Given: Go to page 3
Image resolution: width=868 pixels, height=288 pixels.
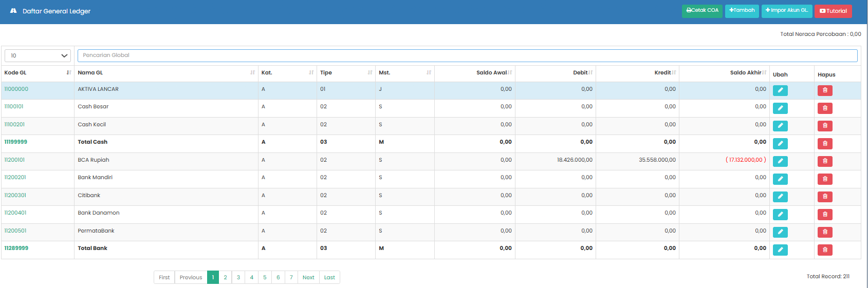Looking at the screenshot, I should (x=238, y=277).
